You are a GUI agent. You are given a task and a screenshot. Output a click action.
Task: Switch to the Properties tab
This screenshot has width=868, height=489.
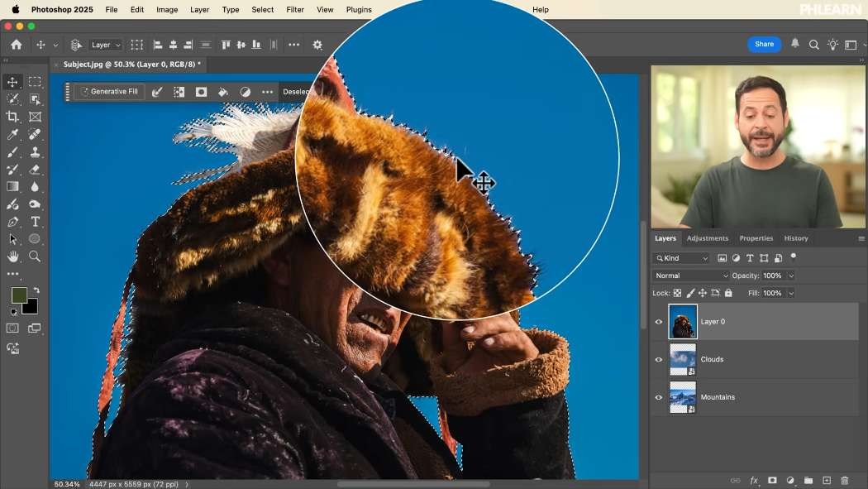click(x=756, y=238)
